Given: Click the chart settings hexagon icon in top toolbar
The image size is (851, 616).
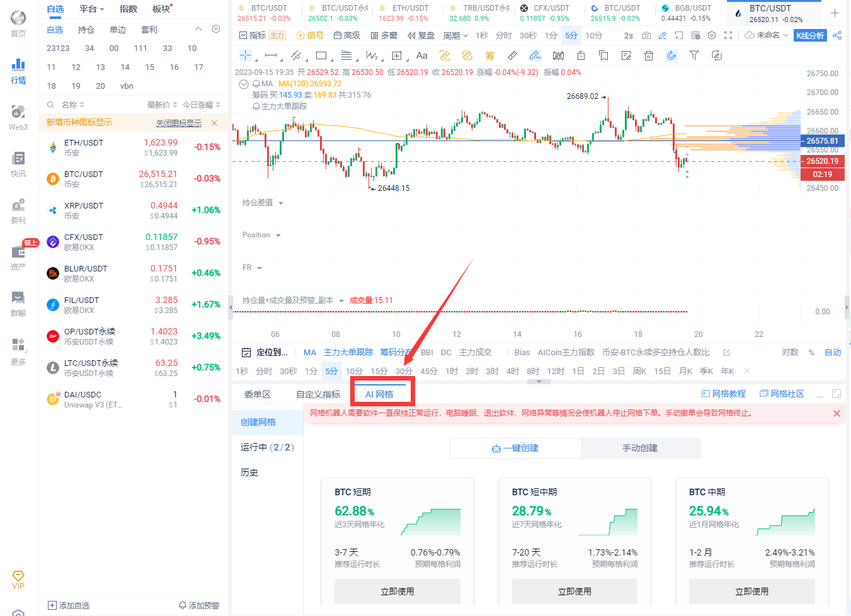Looking at the screenshot, I should tap(712, 35).
